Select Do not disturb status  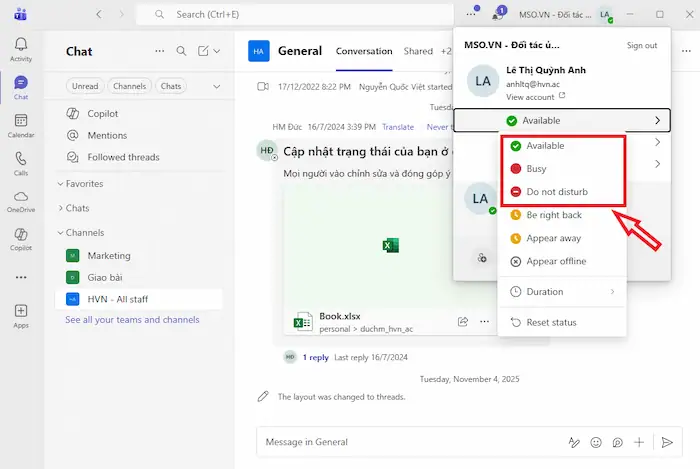click(556, 192)
